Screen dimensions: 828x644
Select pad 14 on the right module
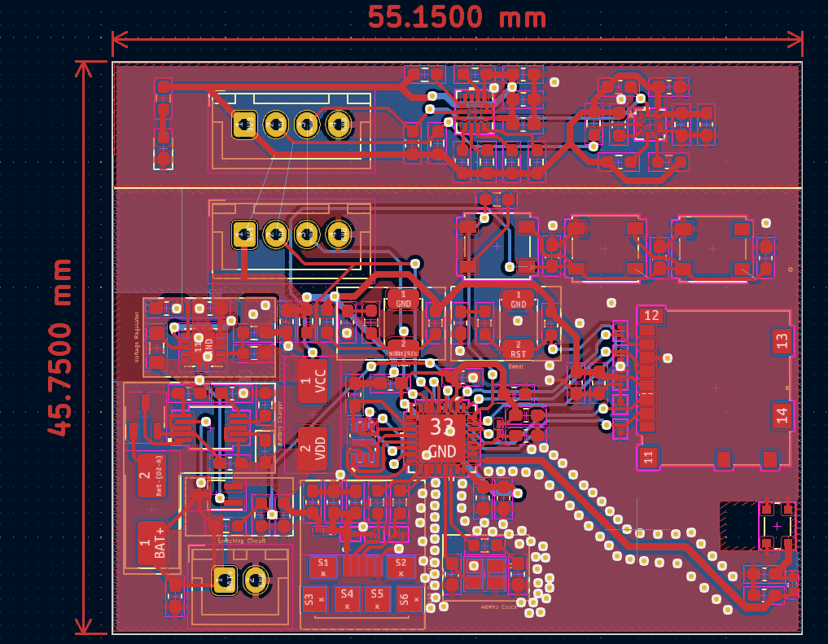pos(782,414)
